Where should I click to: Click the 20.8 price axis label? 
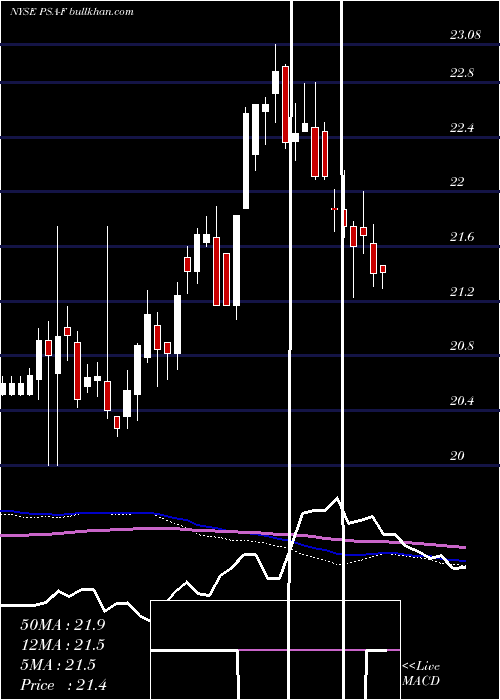[x=462, y=346]
